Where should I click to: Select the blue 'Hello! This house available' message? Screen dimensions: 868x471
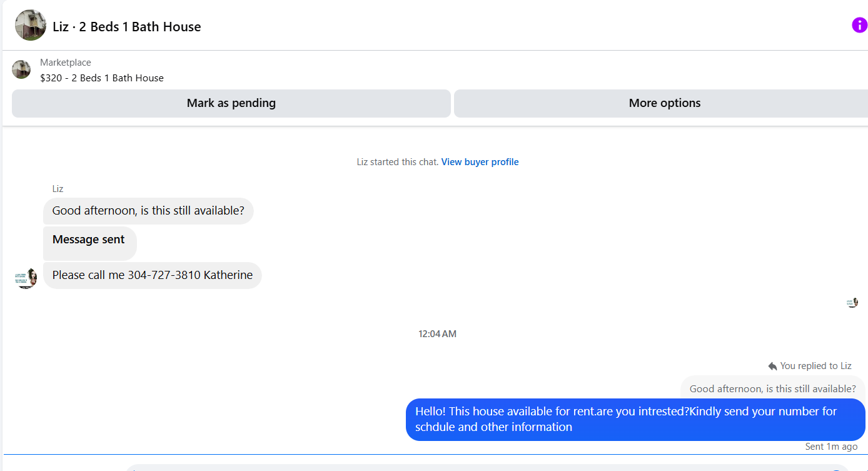click(x=635, y=420)
